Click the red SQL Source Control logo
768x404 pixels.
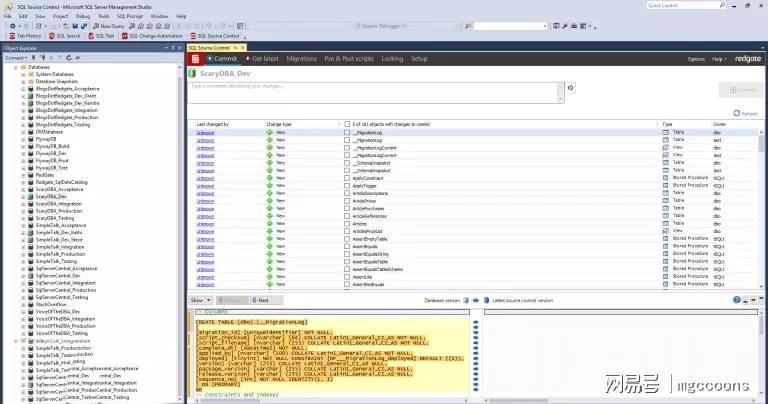(x=196, y=59)
